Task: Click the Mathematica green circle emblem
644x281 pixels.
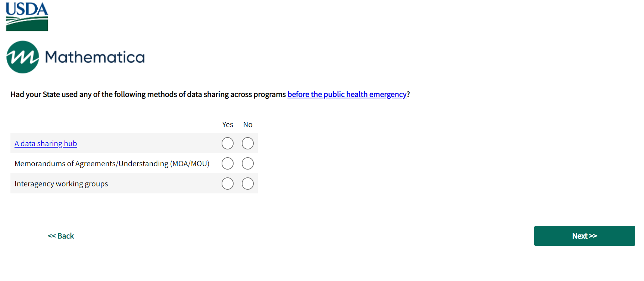Action: [23, 57]
